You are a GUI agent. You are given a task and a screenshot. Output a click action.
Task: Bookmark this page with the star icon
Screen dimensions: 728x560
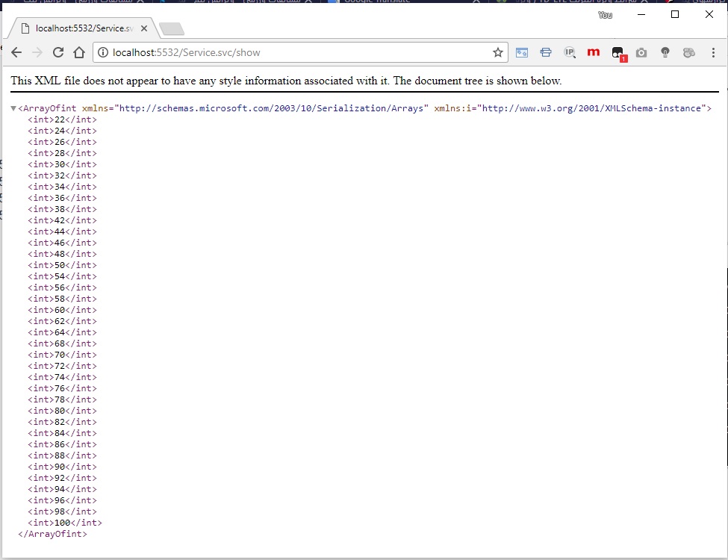click(497, 52)
